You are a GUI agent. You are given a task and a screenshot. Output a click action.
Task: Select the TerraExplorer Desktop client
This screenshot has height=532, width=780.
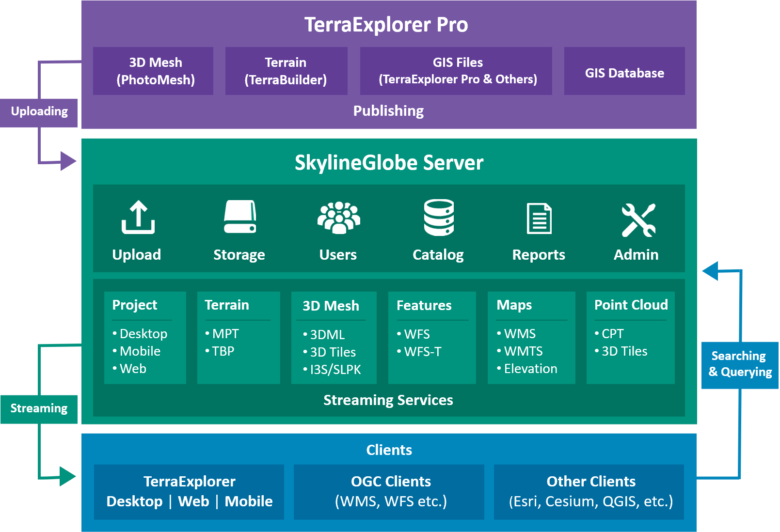pos(134,501)
